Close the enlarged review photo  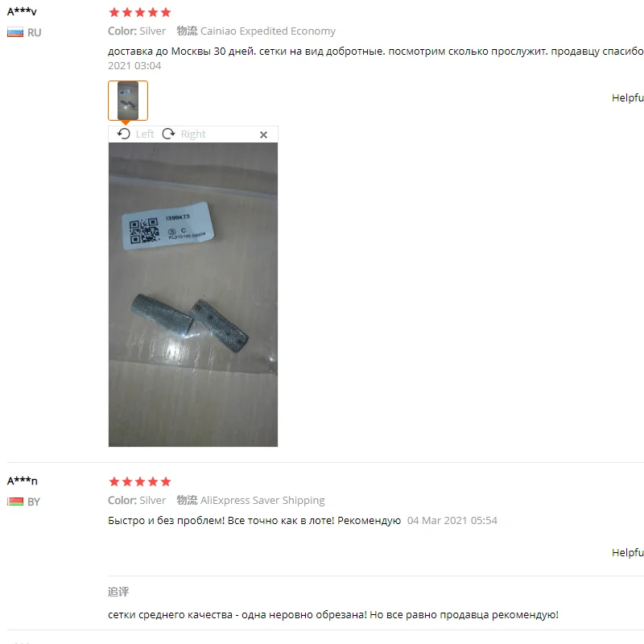264,134
